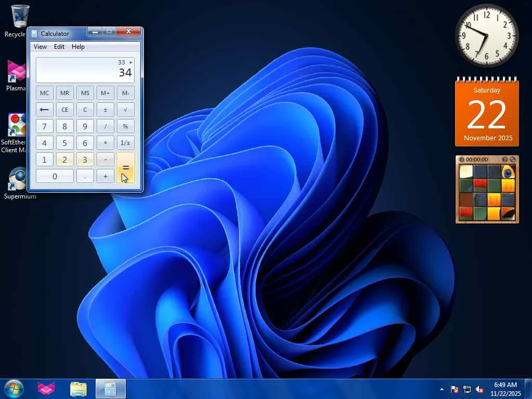Viewport: 532px width, 399px height.
Task: Click the multiply (*) button
Action: click(x=105, y=143)
